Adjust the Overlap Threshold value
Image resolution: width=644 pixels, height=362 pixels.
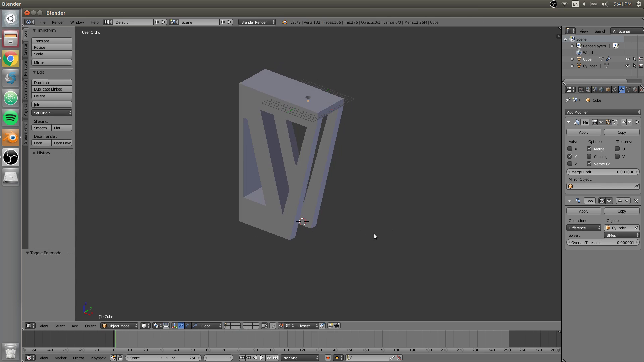coord(603,242)
